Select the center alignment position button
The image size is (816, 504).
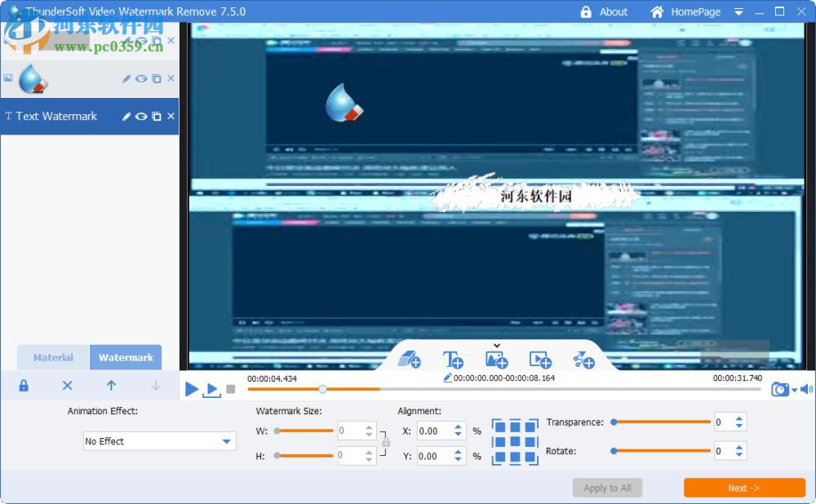click(x=515, y=440)
